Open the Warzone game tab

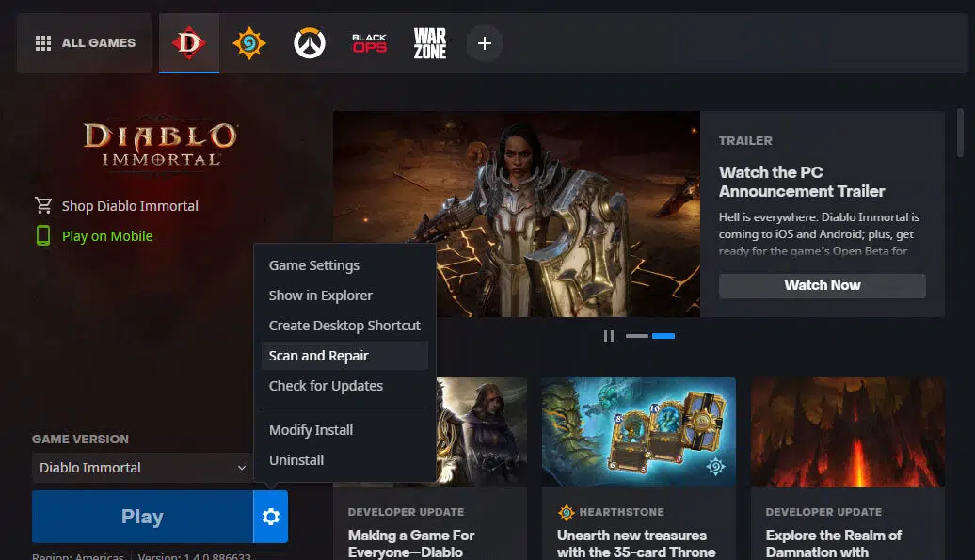pyautogui.click(x=430, y=43)
